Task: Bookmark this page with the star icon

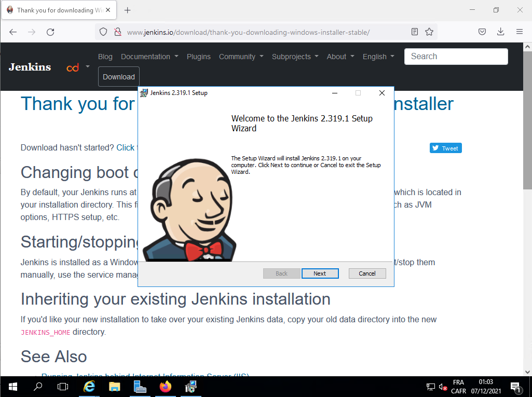Action: 429,32
